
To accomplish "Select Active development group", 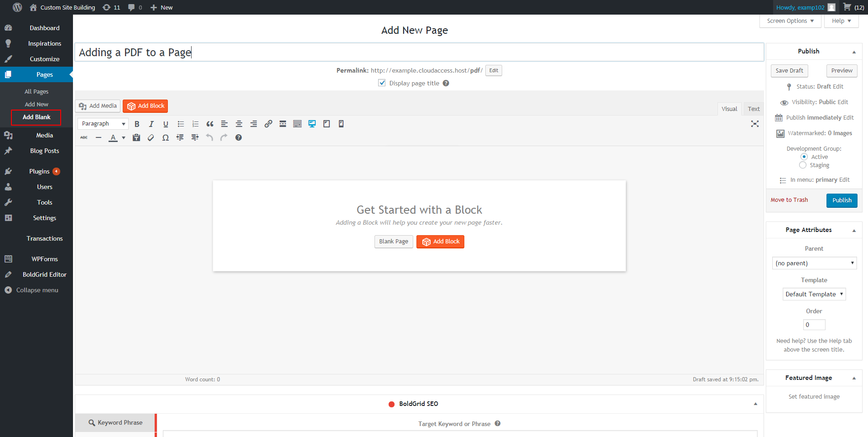I will coord(804,157).
